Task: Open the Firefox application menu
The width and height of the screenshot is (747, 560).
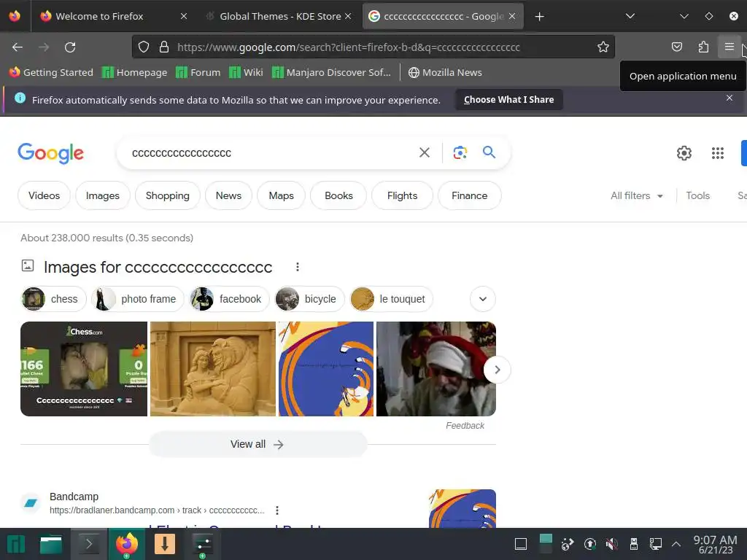Action: [x=729, y=47]
